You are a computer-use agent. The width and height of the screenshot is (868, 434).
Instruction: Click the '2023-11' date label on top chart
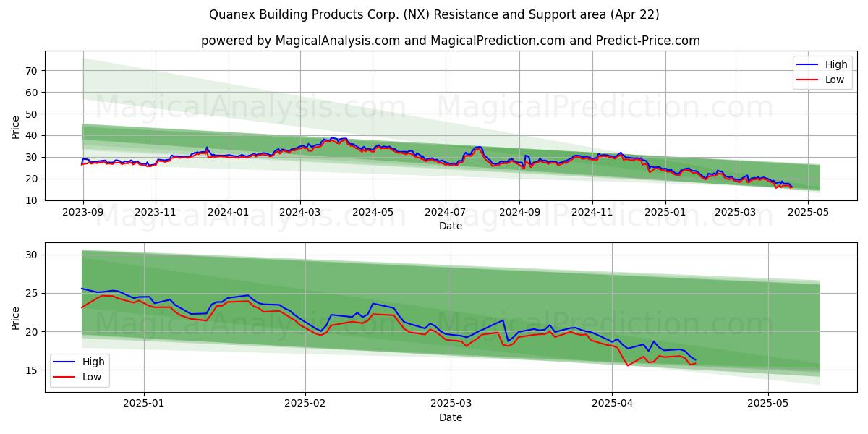point(156,213)
